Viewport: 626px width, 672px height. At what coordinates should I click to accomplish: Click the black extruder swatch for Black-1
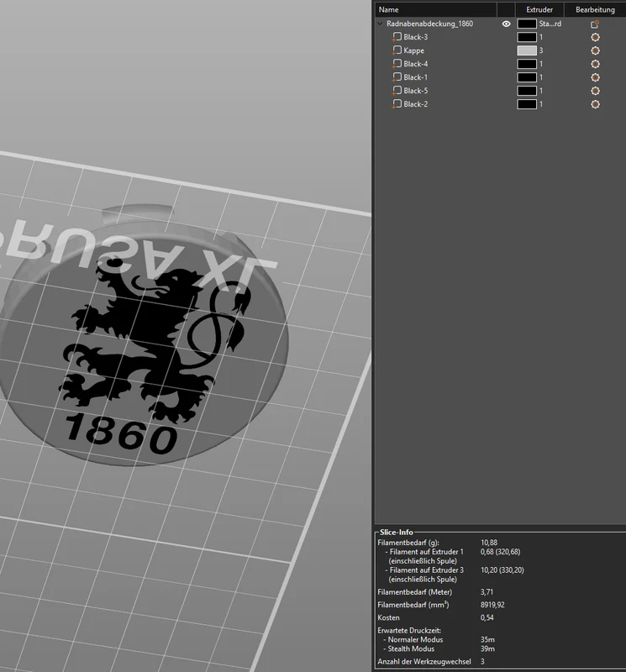(527, 77)
